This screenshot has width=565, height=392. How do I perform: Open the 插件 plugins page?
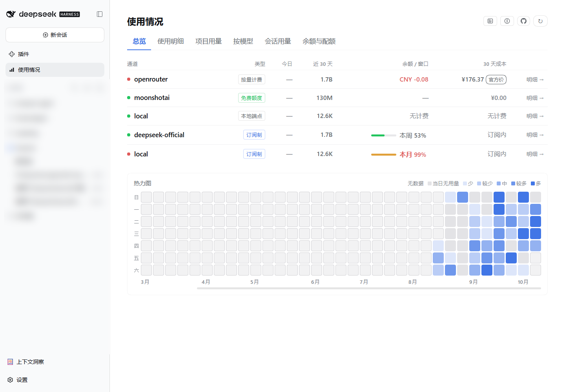click(x=55, y=54)
